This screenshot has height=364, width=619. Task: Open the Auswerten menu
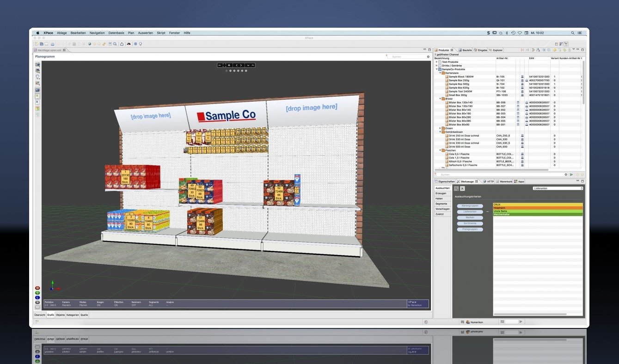tap(146, 33)
